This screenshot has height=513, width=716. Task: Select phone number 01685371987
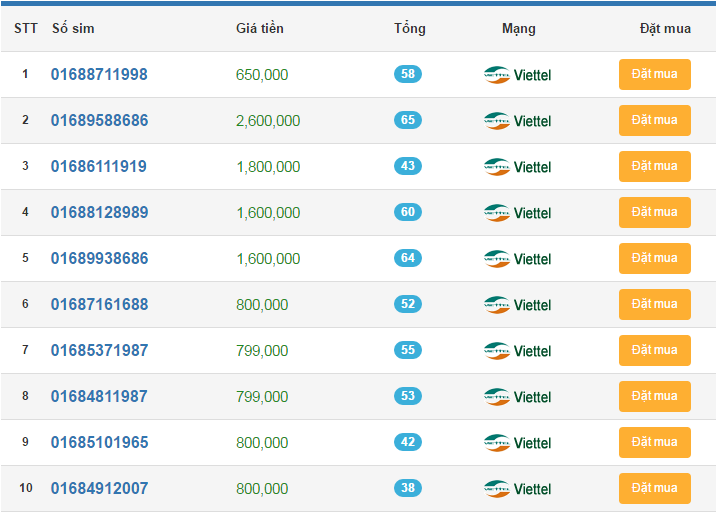(x=99, y=351)
